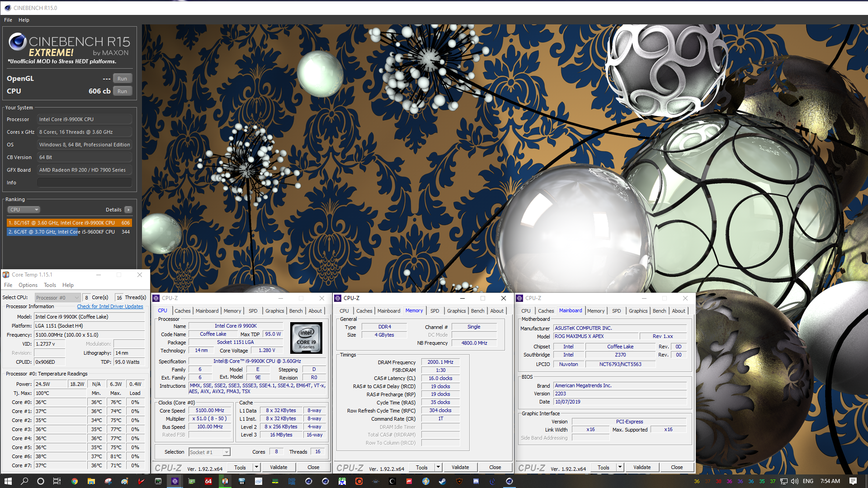The height and width of the screenshot is (488, 868).
Task: Open the Windows Start menu
Action: pos(8,481)
